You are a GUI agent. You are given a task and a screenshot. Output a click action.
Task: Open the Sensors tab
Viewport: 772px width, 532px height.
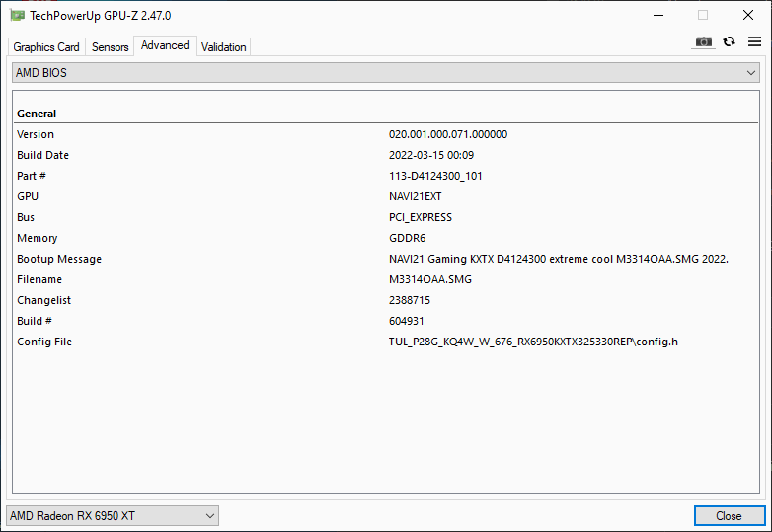tap(111, 47)
